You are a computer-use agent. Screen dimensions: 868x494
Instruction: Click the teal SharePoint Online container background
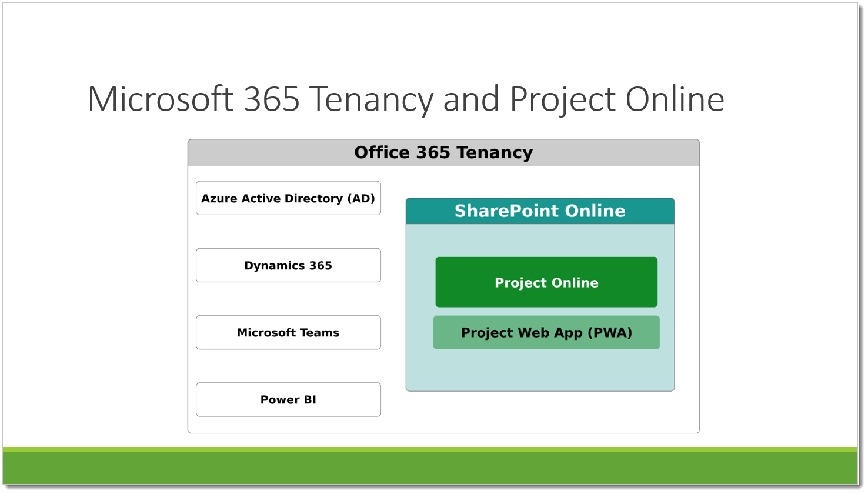tap(540, 370)
